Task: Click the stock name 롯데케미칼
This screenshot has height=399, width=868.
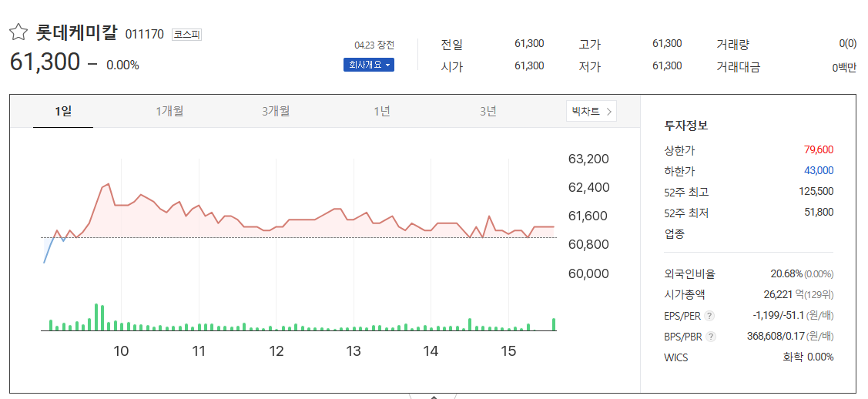Action: tap(77, 32)
